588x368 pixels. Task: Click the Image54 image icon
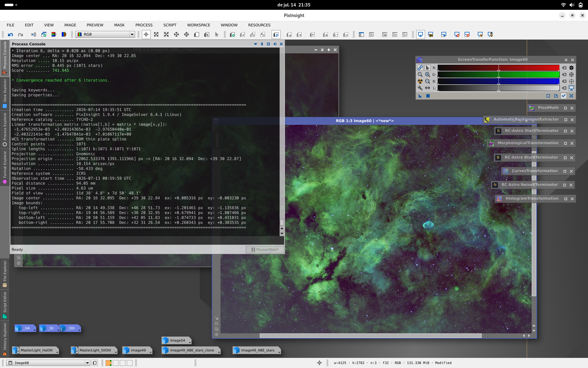pyautogui.click(x=176, y=340)
